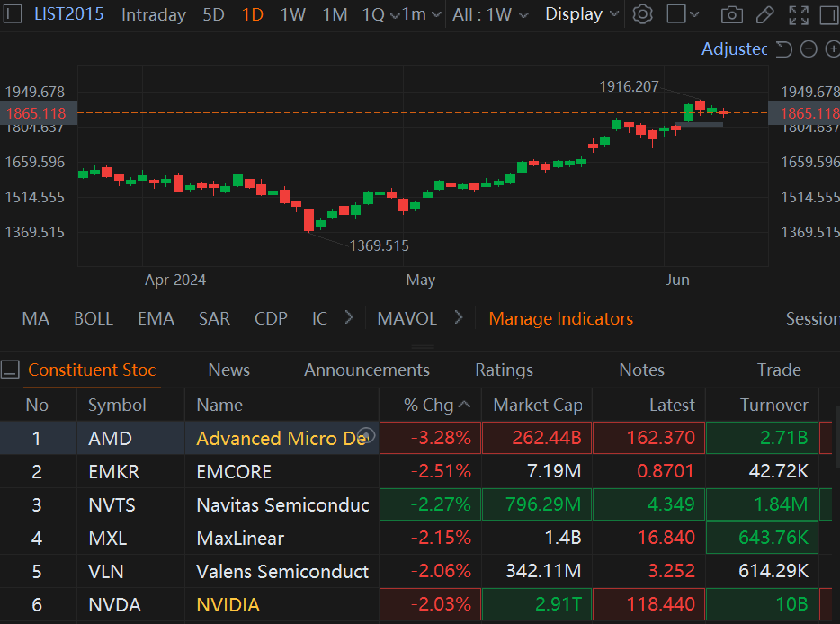Viewport: 840px width, 624px height.
Task: Switch to the Notes tab
Action: tap(641, 370)
